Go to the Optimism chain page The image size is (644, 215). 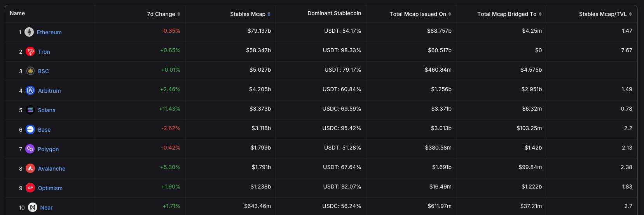(50, 188)
